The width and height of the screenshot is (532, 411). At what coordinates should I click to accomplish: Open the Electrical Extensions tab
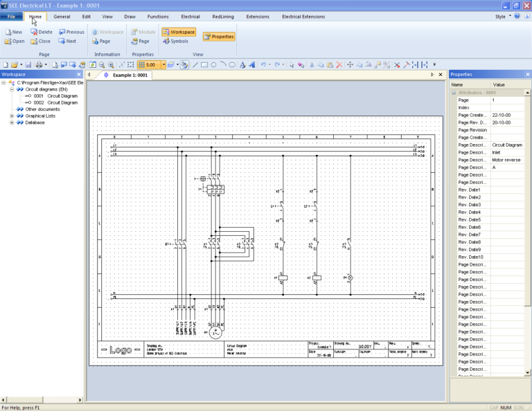click(303, 17)
